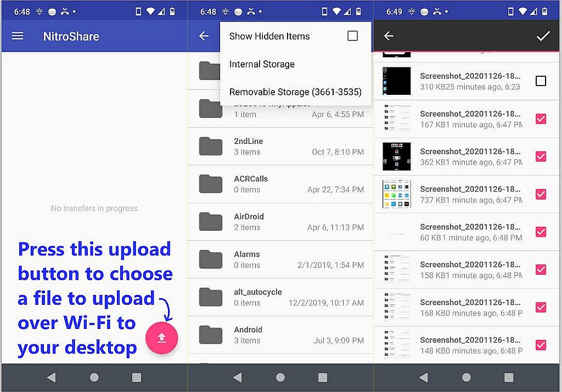Uncheck the 158 KB screenshot checkbox
Viewport: 562px width, 392px height.
point(541,269)
